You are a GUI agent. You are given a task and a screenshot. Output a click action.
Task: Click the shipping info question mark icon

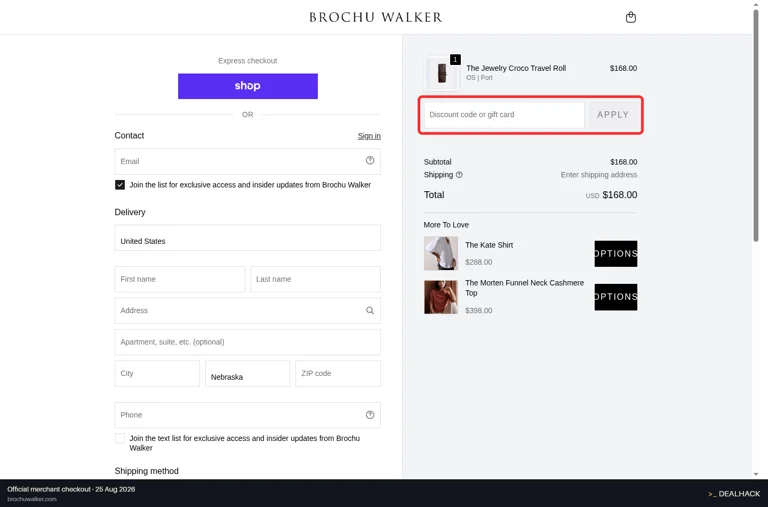459,174
